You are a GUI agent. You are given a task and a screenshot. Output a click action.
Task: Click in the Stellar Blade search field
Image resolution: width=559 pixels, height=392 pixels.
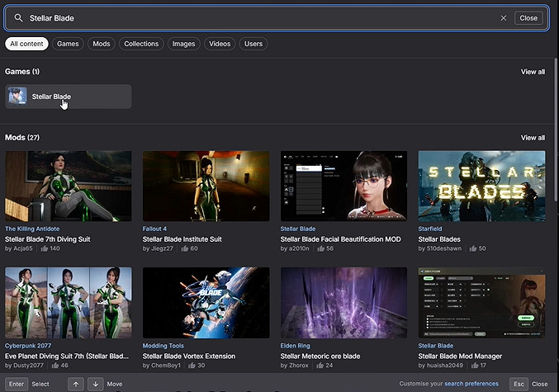pos(248,17)
